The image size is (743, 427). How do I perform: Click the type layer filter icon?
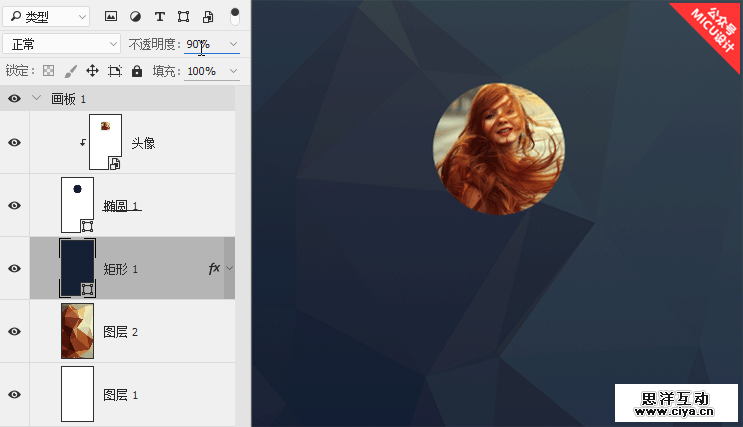coord(159,17)
